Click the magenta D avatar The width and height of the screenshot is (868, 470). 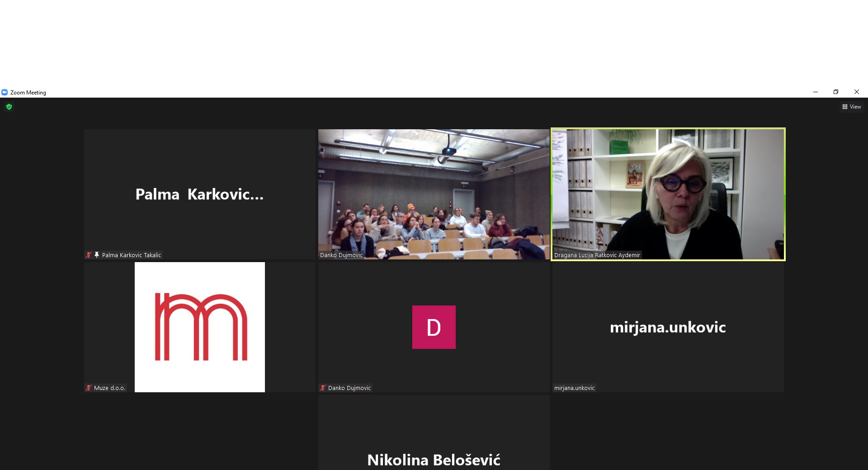point(434,327)
